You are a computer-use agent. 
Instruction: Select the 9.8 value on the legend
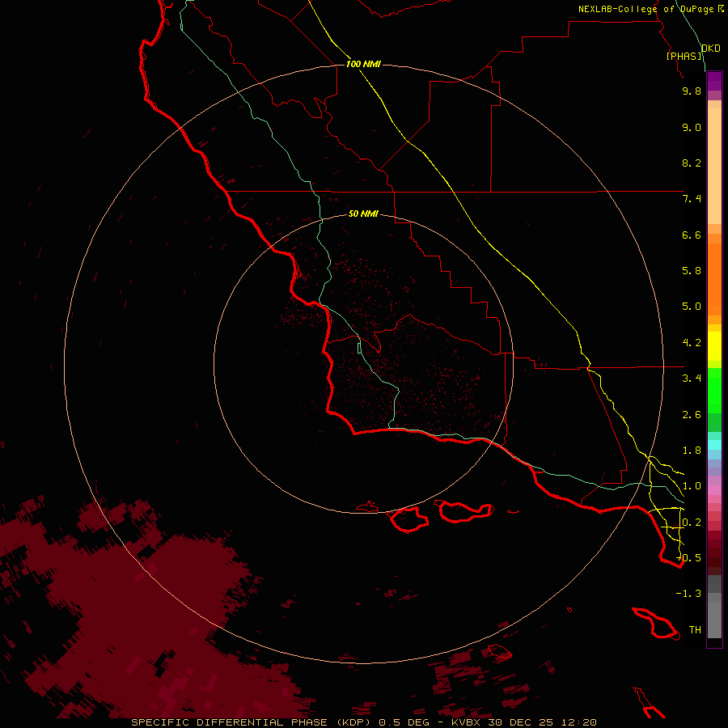click(692, 91)
